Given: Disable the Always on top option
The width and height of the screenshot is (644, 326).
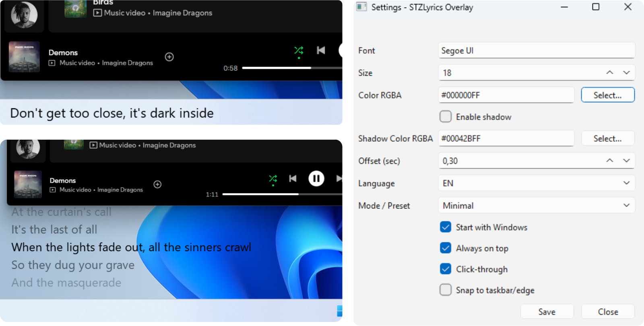Looking at the screenshot, I should coord(446,248).
